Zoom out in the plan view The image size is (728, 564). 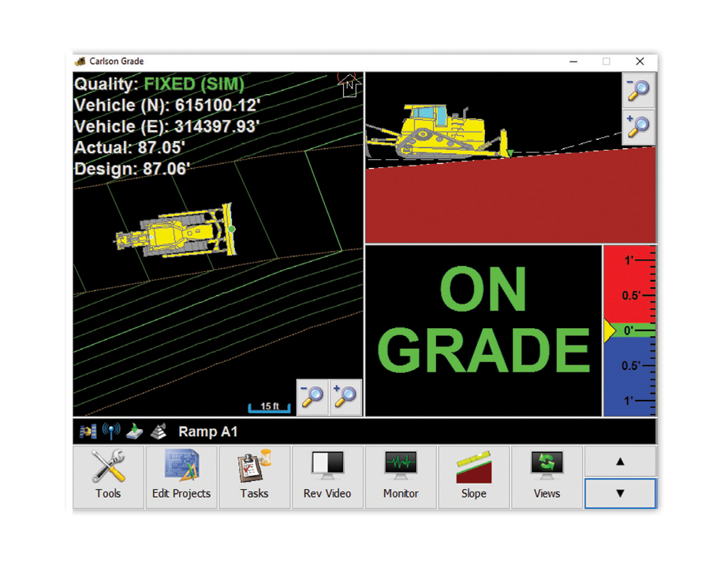[x=312, y=397]
